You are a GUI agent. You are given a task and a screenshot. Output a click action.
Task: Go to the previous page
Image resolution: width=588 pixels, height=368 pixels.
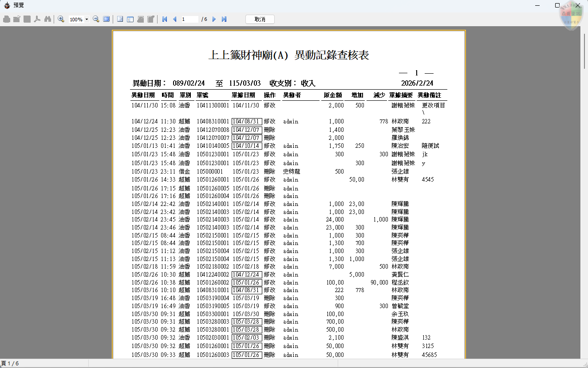tap(174, 19)
